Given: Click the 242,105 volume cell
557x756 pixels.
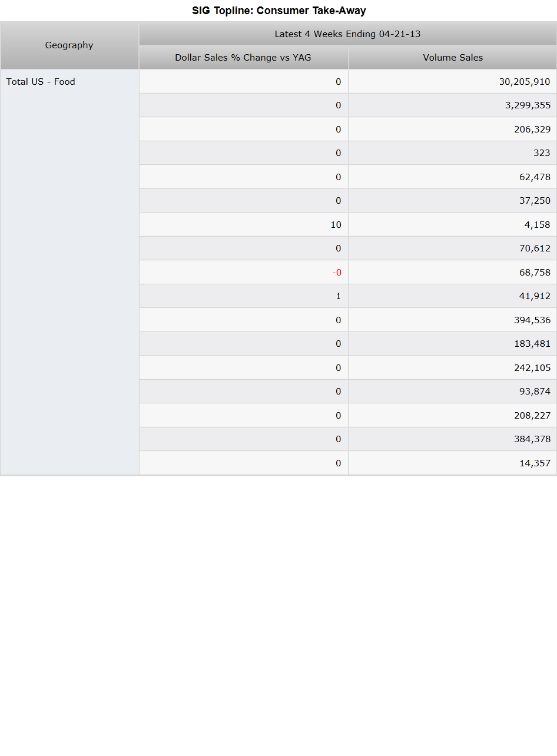Looking at the screenshot, I should coord(453,367).
